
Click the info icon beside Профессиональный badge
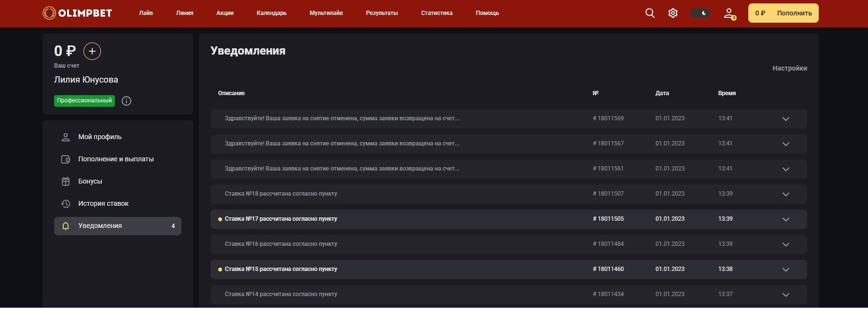tap(126, 101)
